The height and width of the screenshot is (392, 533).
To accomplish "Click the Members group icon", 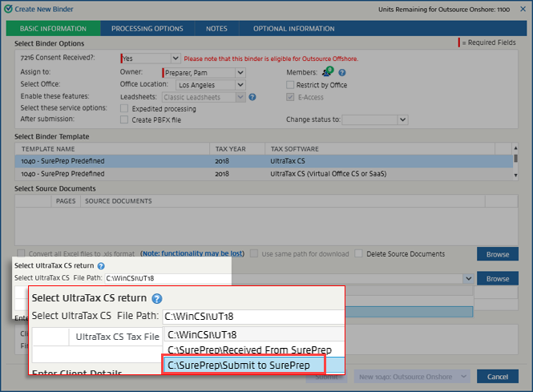I will click(328, 72).
